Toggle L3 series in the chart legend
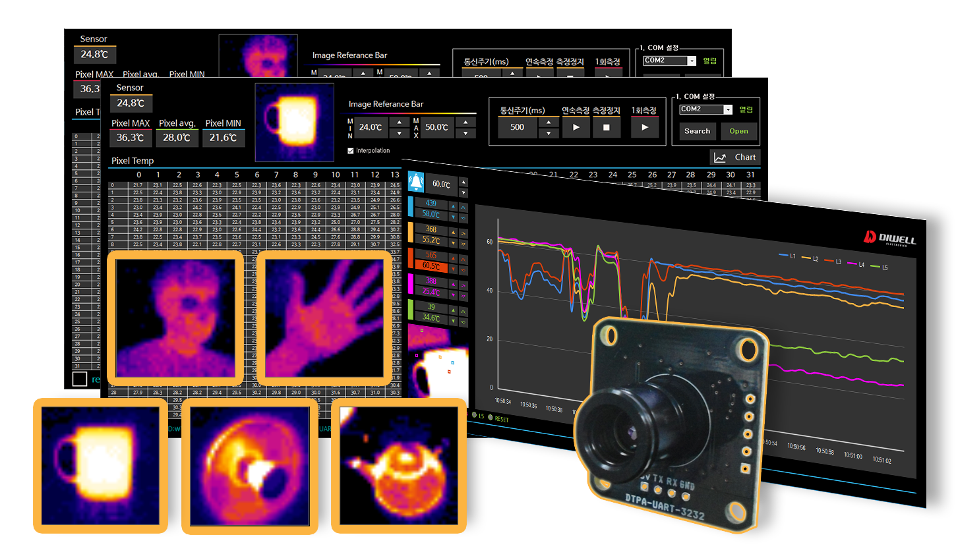 click(833, 262)
